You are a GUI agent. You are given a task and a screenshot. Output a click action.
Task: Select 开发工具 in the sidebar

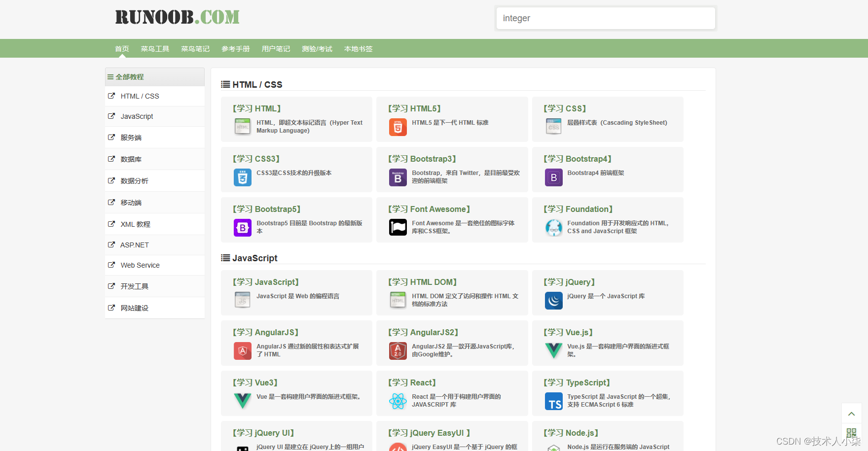[155, 286]
